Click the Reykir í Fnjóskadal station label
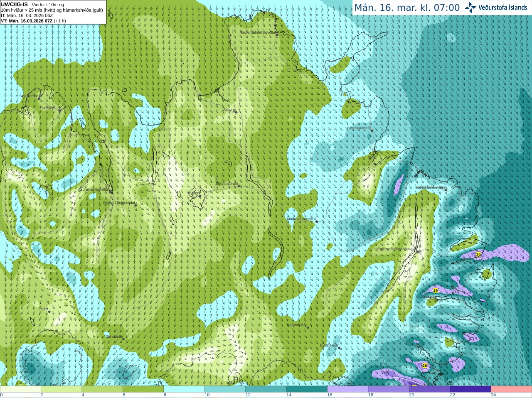 pyautogui.click(x=120, y=203)
